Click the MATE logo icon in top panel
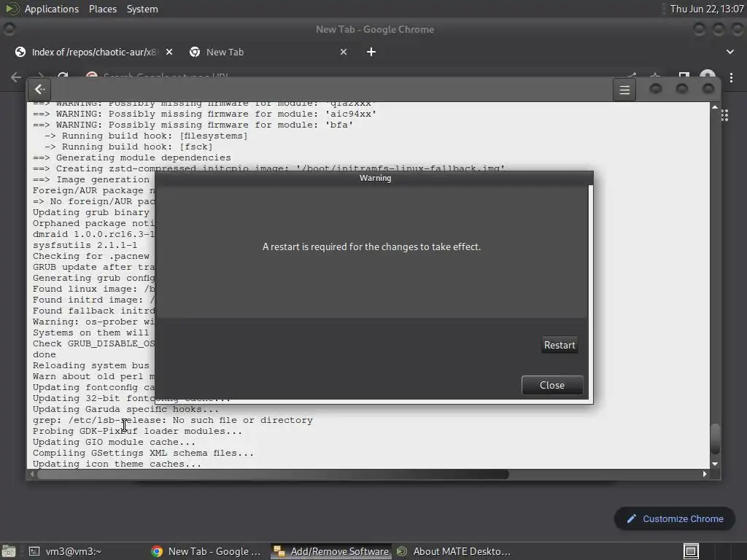 12,9
